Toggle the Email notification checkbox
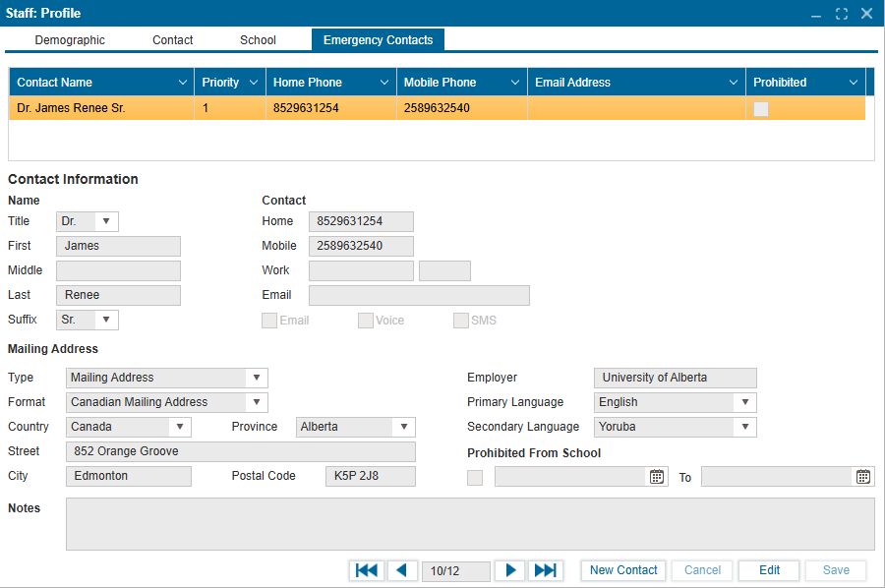This screenshot has width=885, height=588. click(268, 321)
